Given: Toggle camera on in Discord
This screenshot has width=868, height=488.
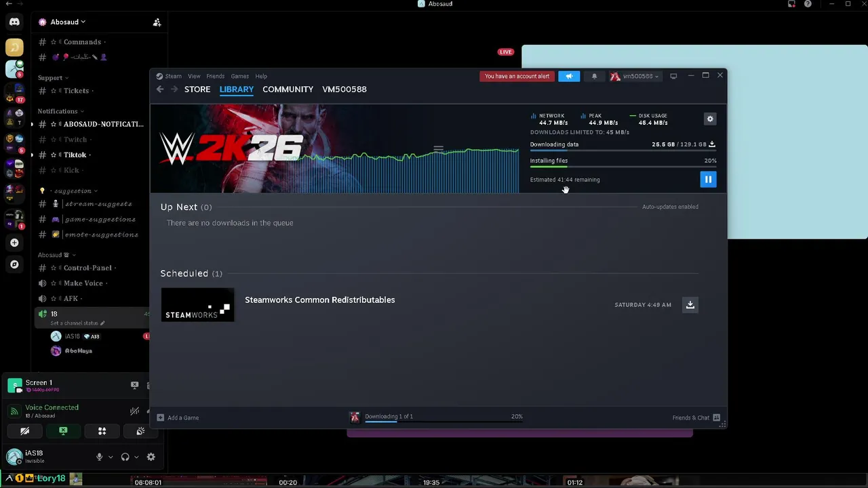Looking at the screenshot, I should 24,431.
